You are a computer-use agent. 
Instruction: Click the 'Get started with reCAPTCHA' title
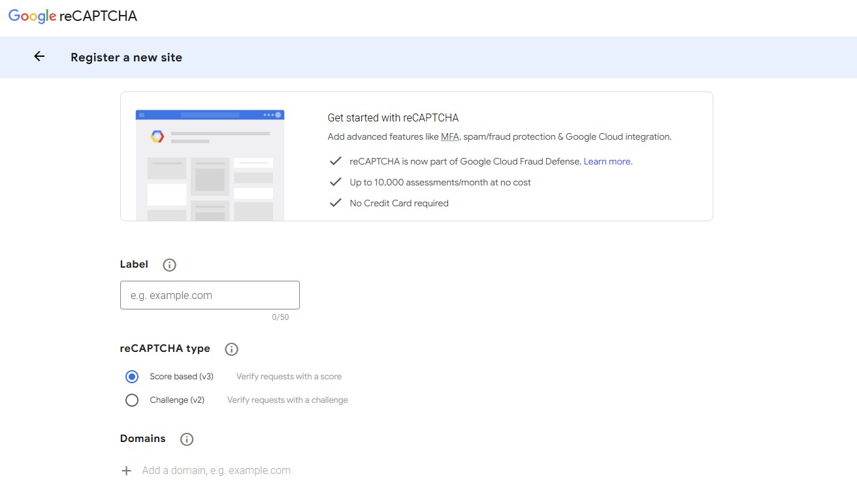(x=393, y=118)
